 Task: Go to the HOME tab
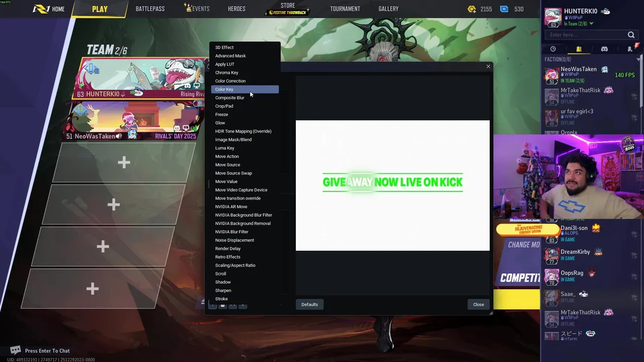[x=58, y=9]
